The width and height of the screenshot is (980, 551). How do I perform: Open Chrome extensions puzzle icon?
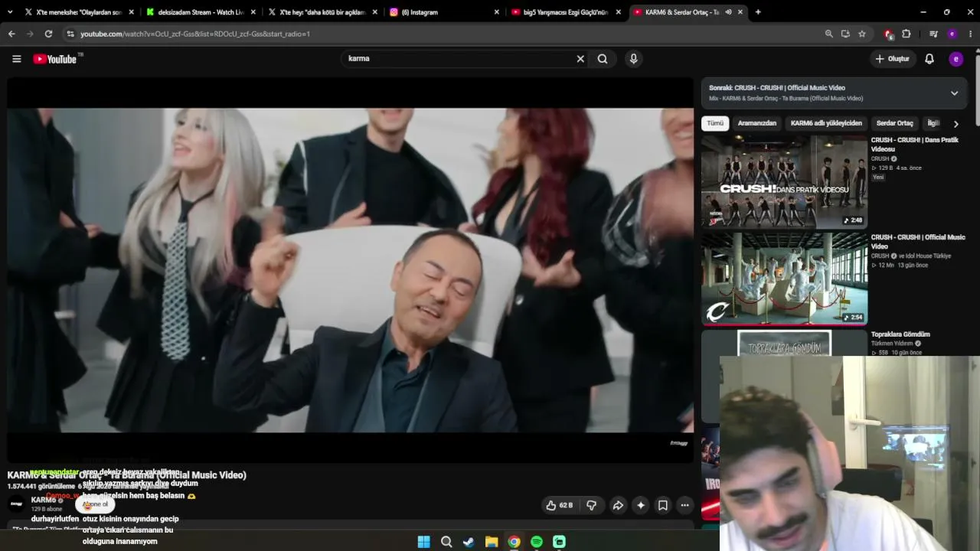pyautogui.click(x=906, y=34)
